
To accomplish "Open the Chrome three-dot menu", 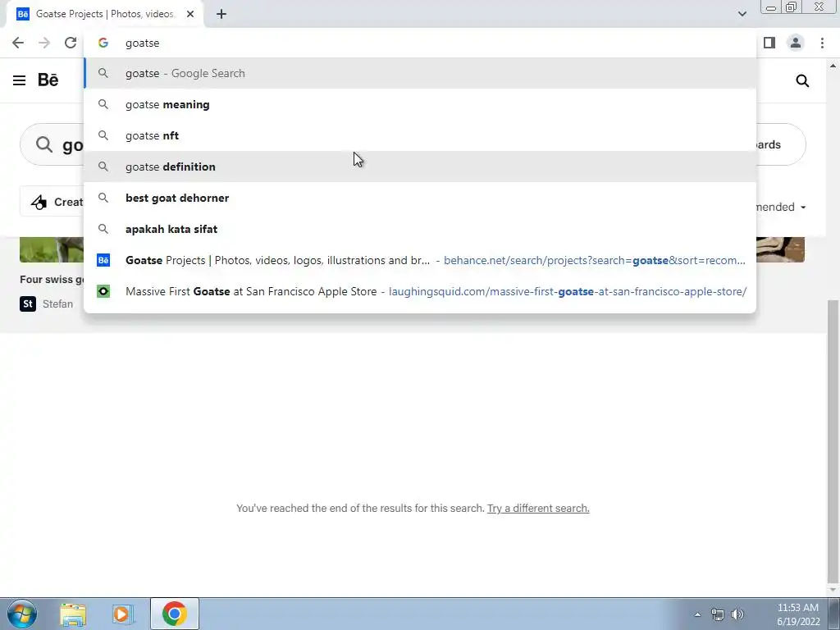I will coord(822,43).
